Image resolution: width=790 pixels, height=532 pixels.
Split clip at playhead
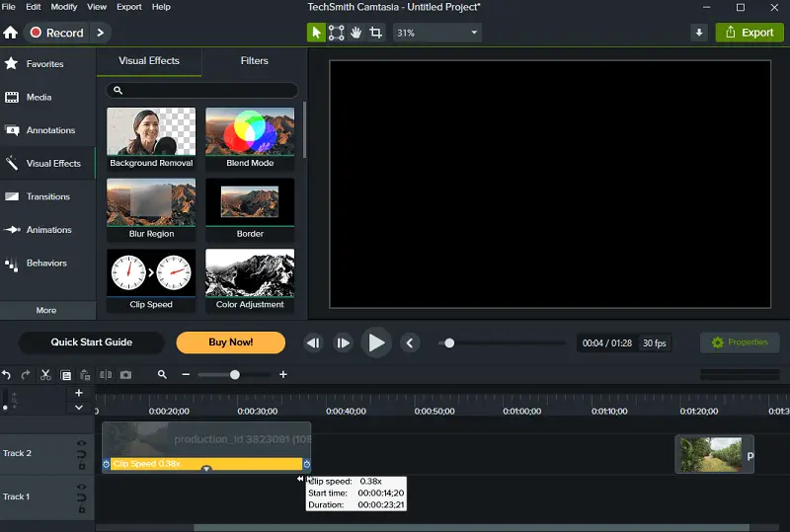point(106,375)
